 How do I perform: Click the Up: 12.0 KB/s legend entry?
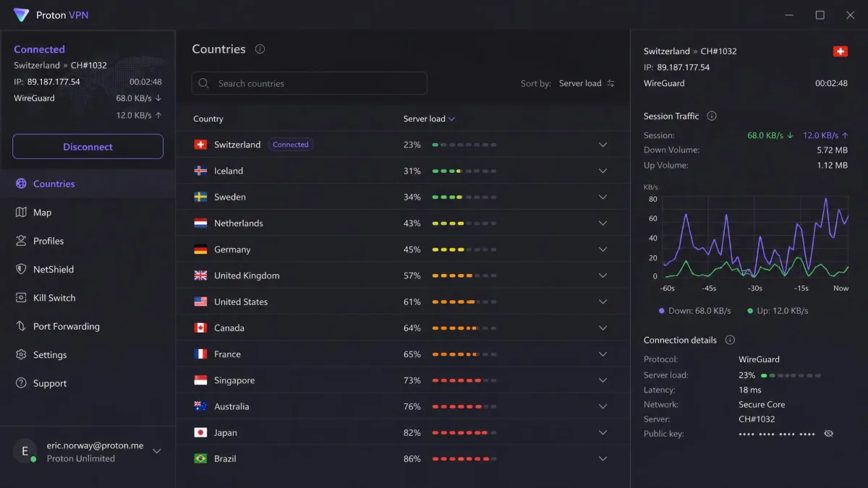point(777,311)
